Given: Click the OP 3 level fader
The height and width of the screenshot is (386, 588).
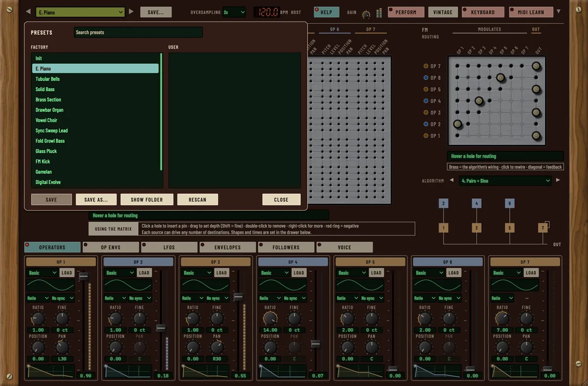Looking at the screenshot, I should [x=238, y=296].
